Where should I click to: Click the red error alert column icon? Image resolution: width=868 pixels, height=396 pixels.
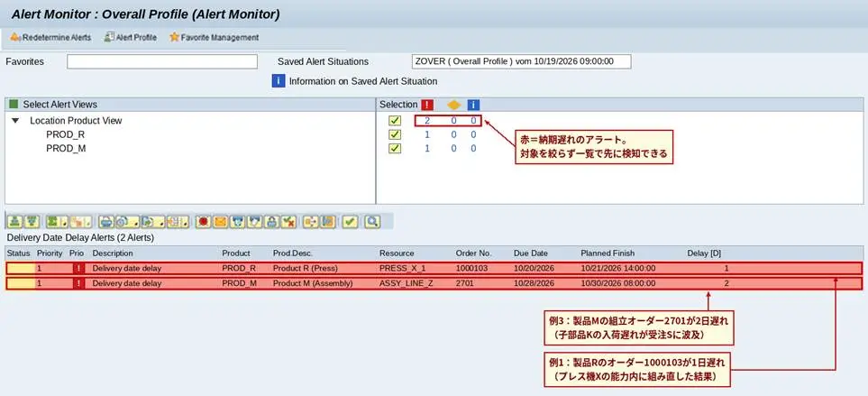427,105
